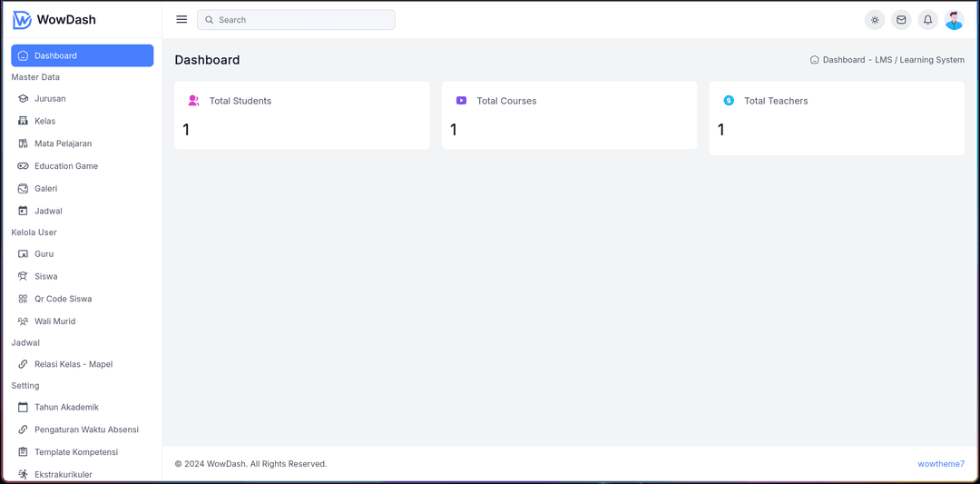Open the Ekstrakurikuler menu item
Image resolution: width=980 pixels, height=484 pixels.
83,475
